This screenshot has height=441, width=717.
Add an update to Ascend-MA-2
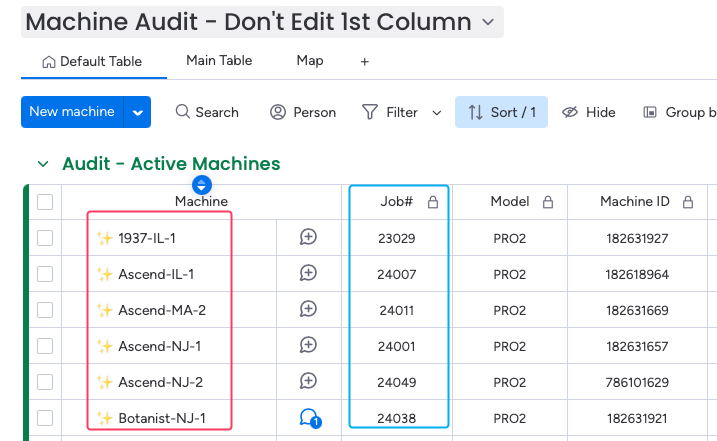tap(309, 310)
